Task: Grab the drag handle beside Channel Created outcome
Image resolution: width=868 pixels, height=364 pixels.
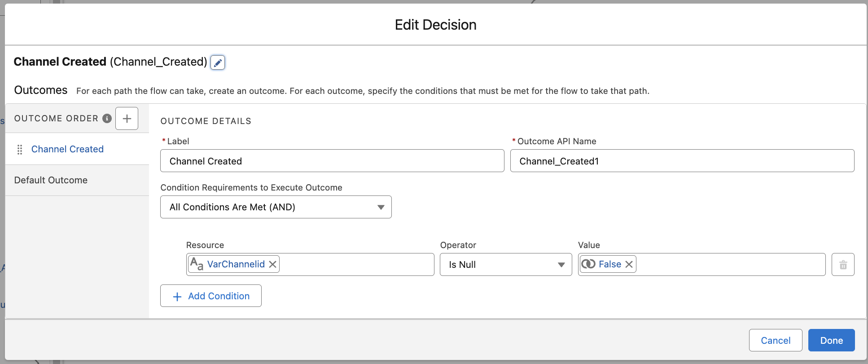Action: click(x=20, y=150)
